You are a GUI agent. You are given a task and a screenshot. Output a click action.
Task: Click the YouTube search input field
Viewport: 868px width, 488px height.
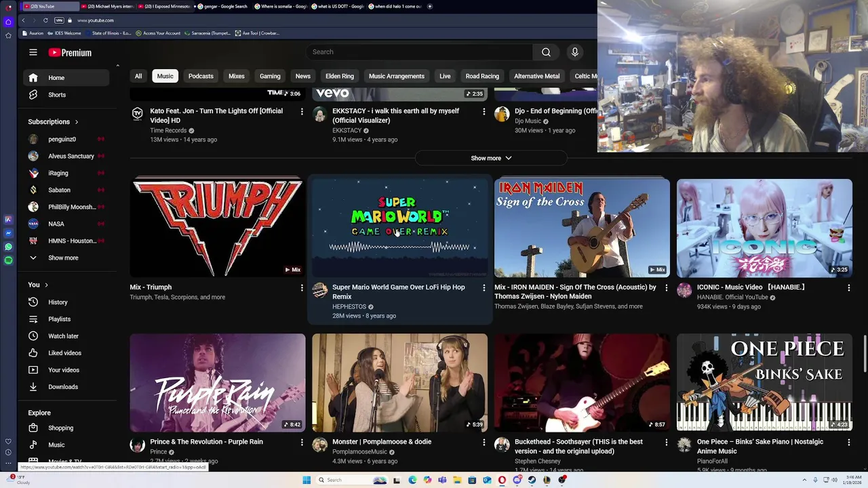[419, 52]
